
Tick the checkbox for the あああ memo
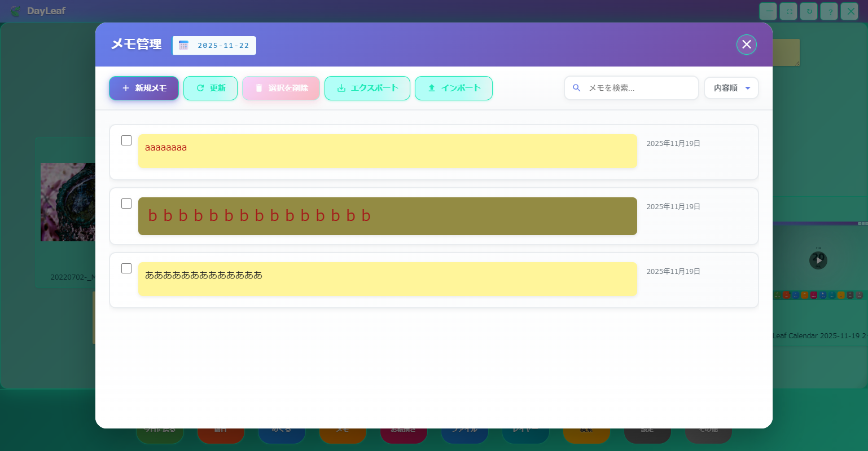tap(126, 268)
